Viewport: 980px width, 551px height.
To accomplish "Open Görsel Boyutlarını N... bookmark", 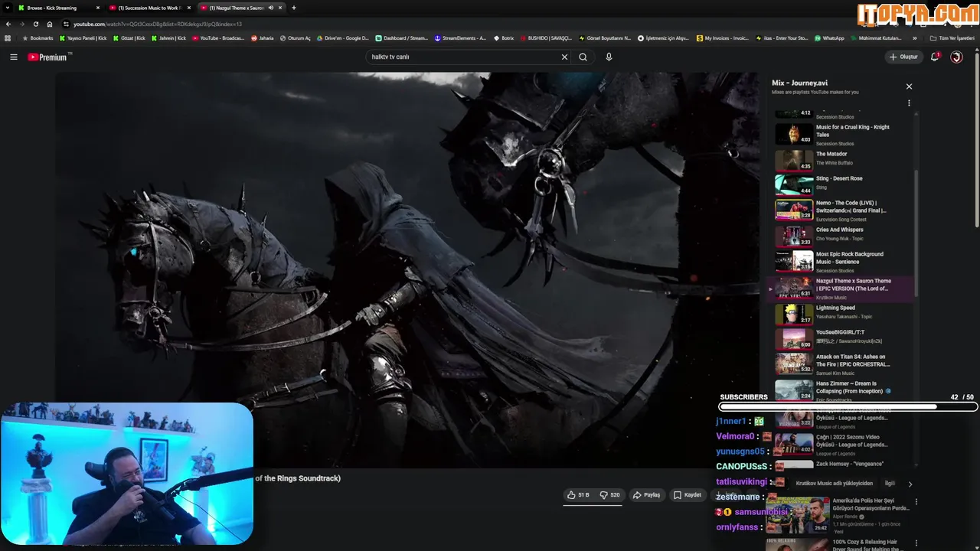I will tap(605, 38).
